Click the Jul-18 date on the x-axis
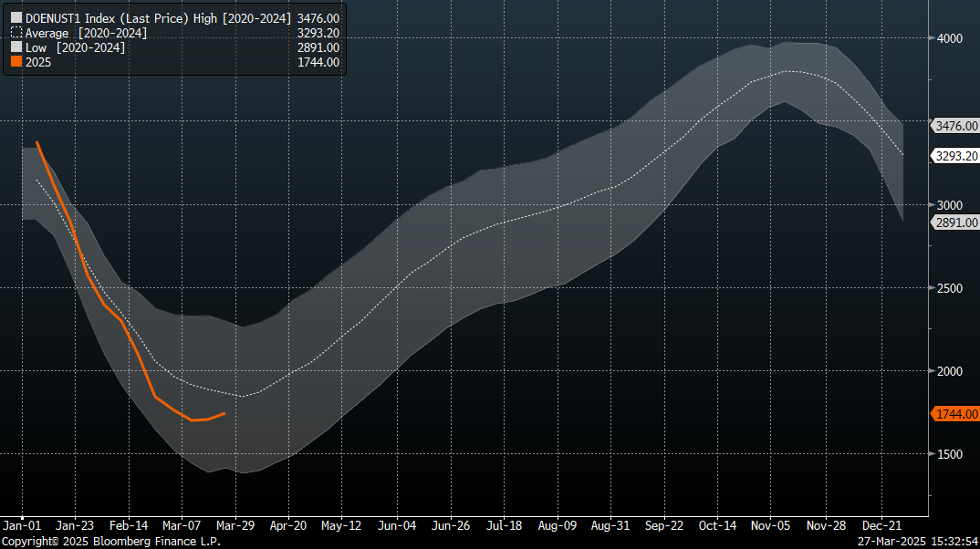The height and width of the screenshot is (549, 980). [x=504, y=526]
